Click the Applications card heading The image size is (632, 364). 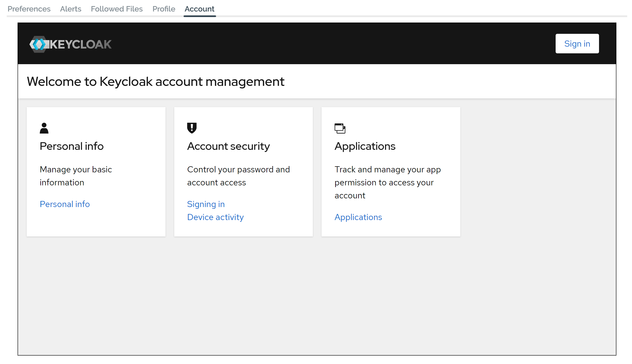coord(365,146)
